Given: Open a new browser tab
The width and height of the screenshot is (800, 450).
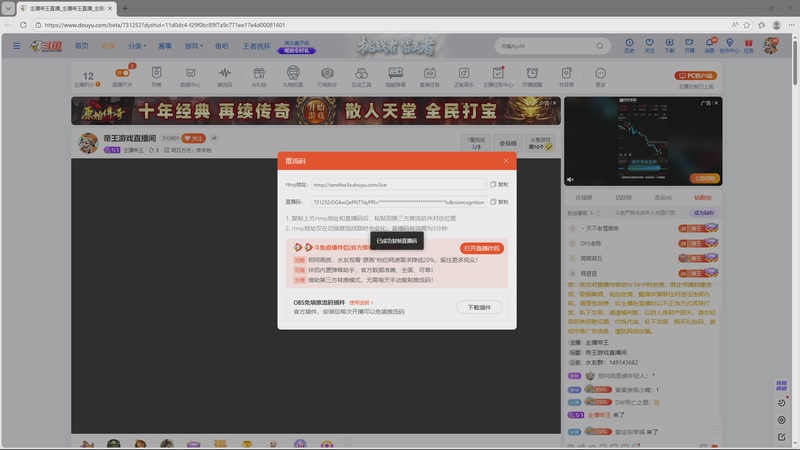Looking at the screenshot, I should [x=125, y=8].
